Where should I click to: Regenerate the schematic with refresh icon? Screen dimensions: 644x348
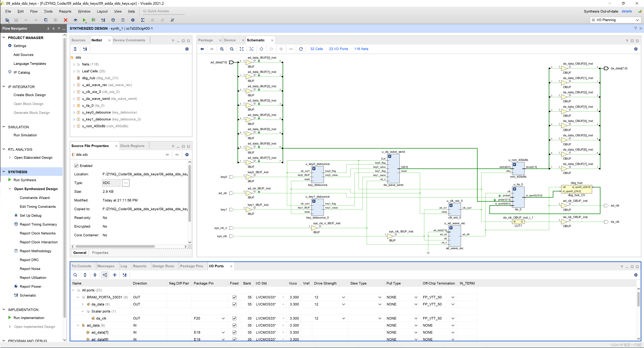(x=301, y=49)
